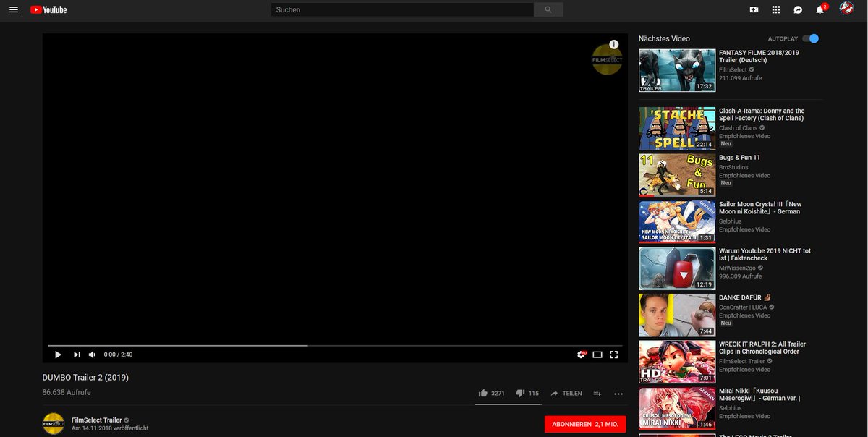
Task: Open the WRECK IT RALPH 2 title
Action: pos(762,348)
